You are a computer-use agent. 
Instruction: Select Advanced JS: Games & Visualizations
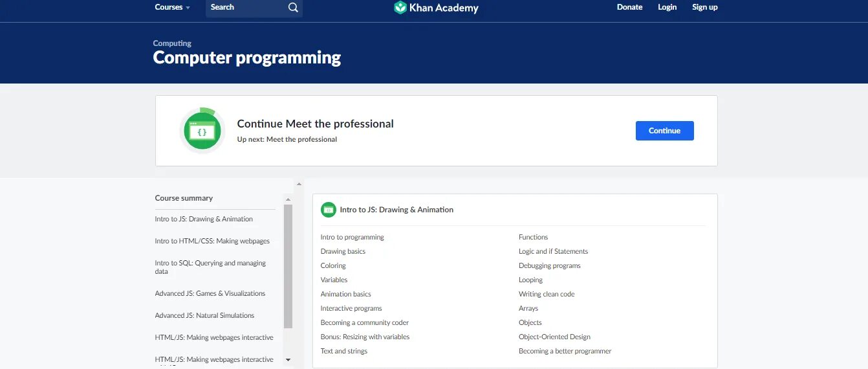(x=210, y=293)
